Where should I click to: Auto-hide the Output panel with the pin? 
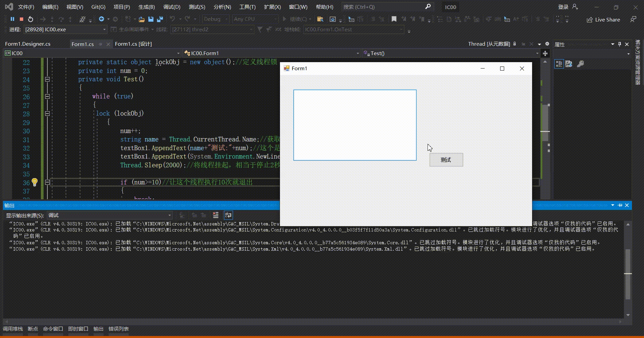pyautogui.click(x=620, y=205)
